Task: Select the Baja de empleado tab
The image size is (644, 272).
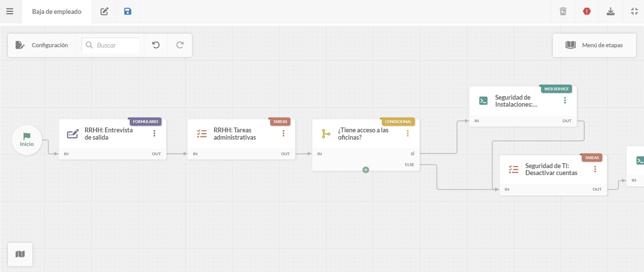Action: 57,11
